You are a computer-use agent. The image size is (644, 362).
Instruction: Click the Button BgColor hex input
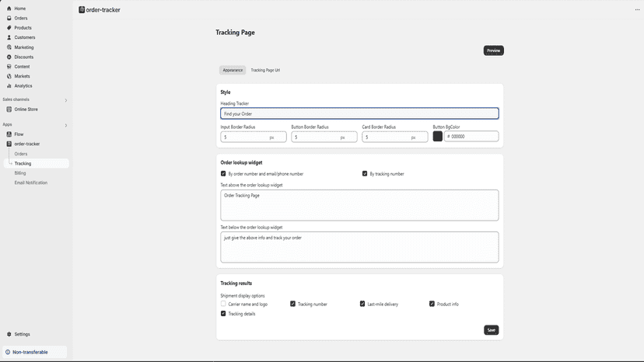coord(471,136)
